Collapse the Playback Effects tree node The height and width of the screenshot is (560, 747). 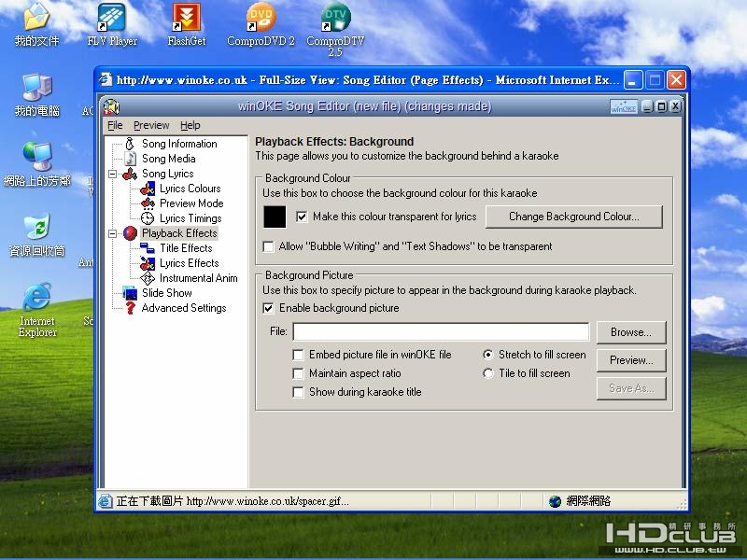(112, 233)
